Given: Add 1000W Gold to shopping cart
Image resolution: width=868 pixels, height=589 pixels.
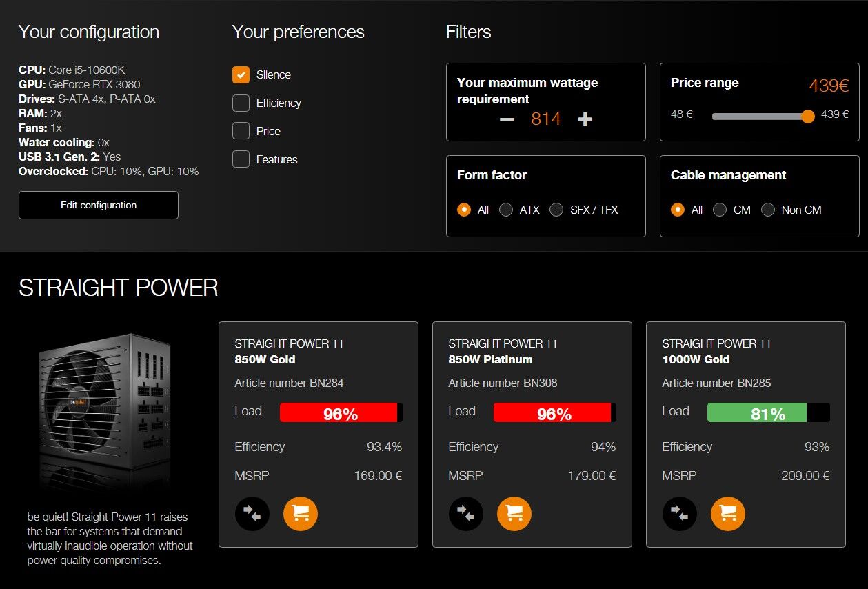Looking at the screenshot, I should point(728,514).
